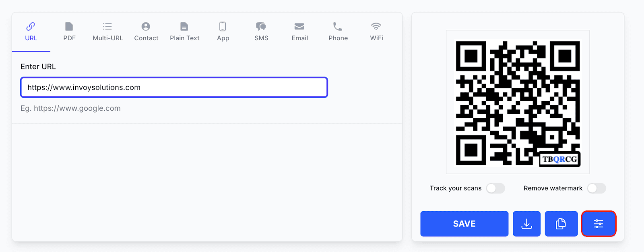644x252 pixels.
Task: Select the Multi-URL list icon
Action: (x=107, y=27)
